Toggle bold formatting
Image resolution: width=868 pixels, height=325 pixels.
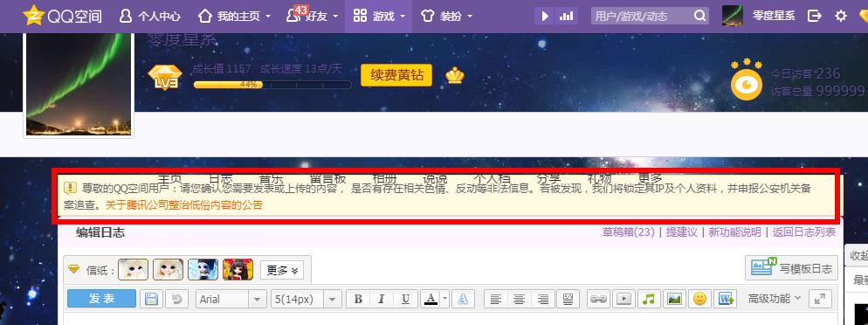[x=358, y=299]
